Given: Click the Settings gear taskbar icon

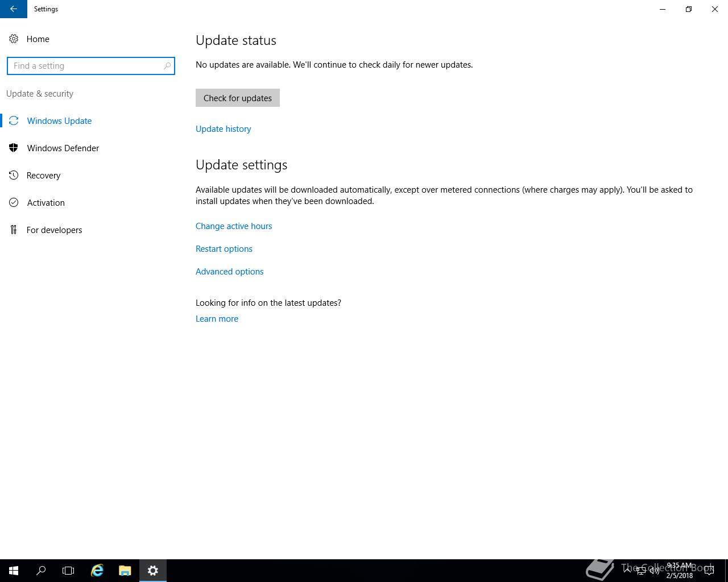Looking at the screenshot, I should [x=153, y=571].
